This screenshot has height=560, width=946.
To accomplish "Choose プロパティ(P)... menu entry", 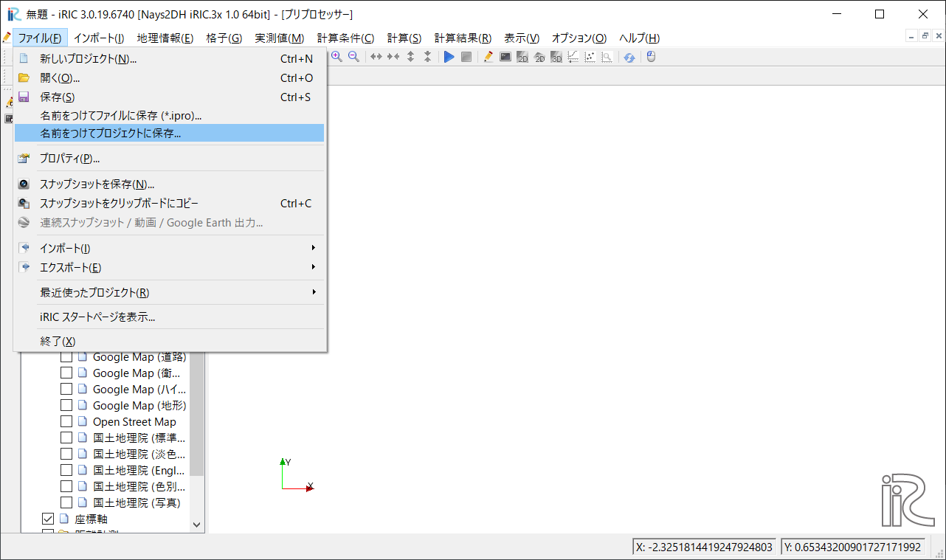I will [170, 158].
